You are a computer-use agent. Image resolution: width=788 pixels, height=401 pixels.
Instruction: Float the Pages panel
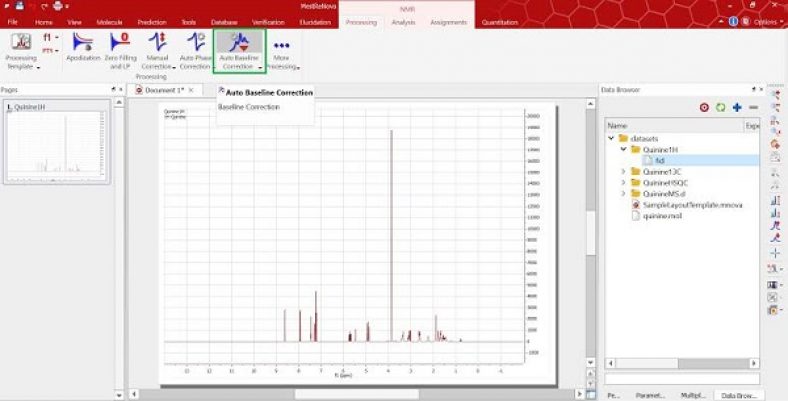point(113,89)
